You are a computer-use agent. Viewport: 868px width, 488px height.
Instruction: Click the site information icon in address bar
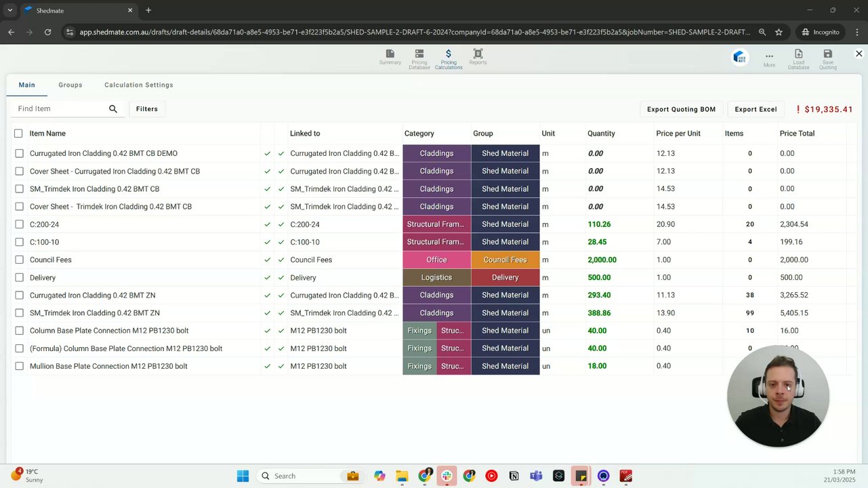[x=70, y=32]
